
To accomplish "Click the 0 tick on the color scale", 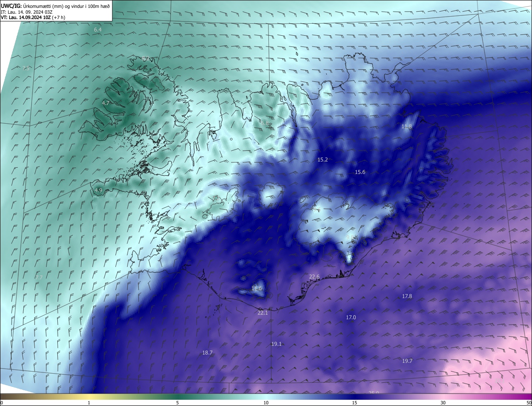I will [x=2, y=403].
